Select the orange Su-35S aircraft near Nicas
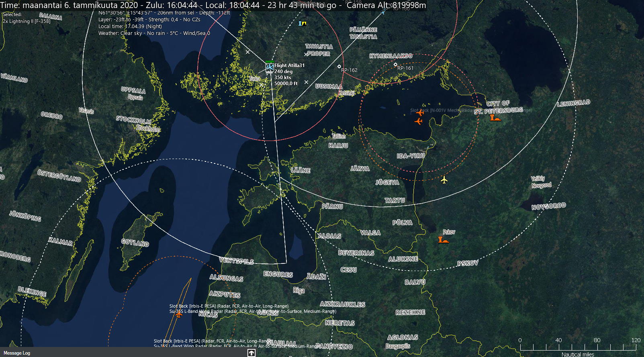 point(179,314)
